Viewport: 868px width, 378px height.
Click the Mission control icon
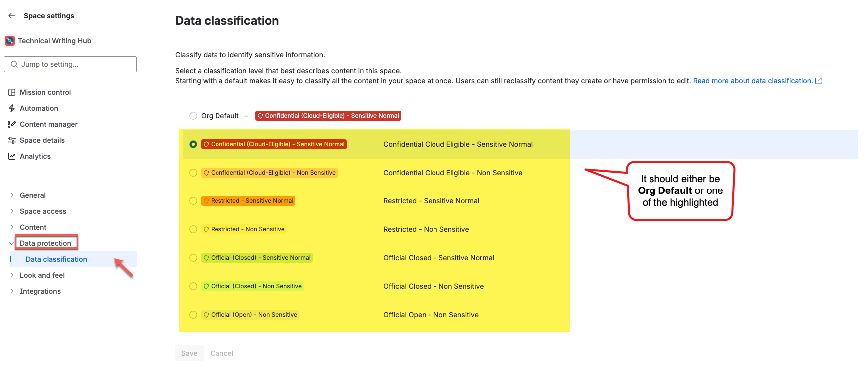click(x=12, y=92)
